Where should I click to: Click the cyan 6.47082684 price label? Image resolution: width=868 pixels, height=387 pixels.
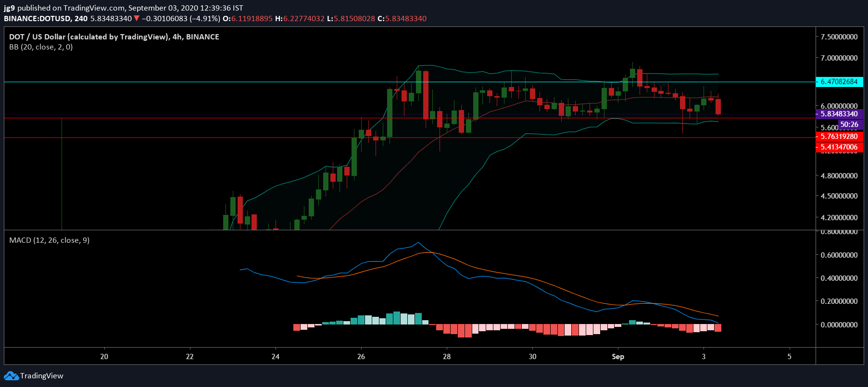point(839,82)
